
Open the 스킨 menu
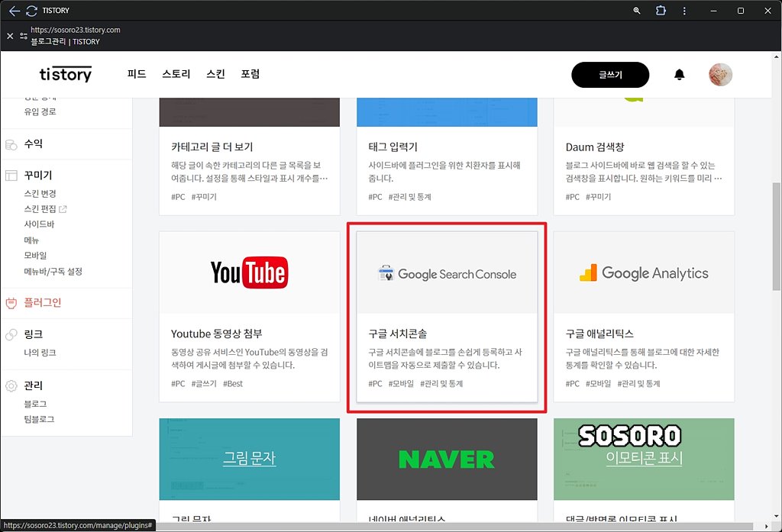tap(215, 74)
